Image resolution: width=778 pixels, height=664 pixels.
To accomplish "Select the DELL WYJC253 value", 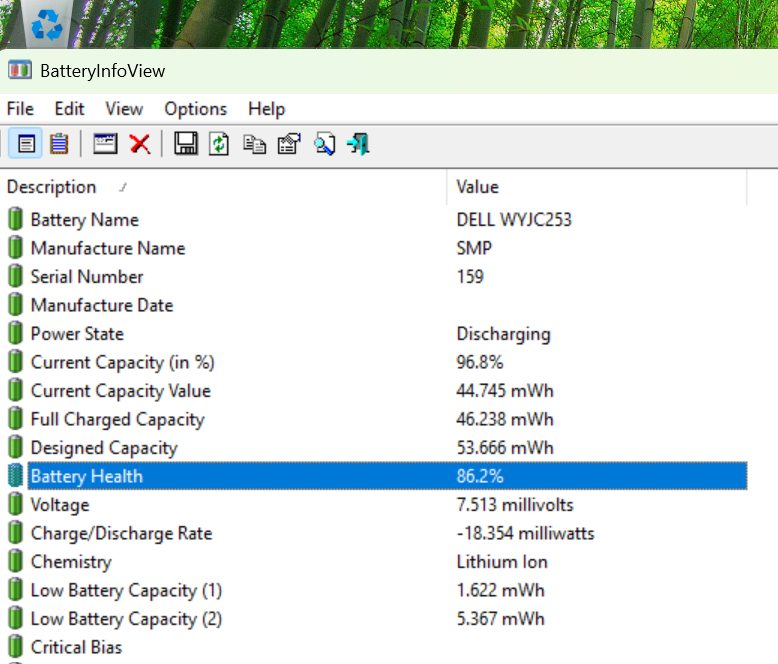I will [514, 219].
